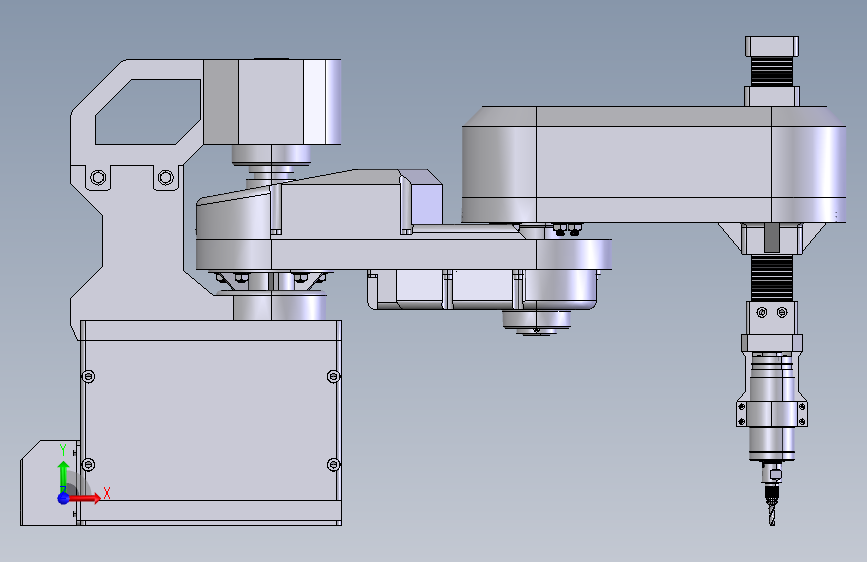The image size is (867, 562).
Task: Select the round pulley under the elbow joint
Action: 536,322
